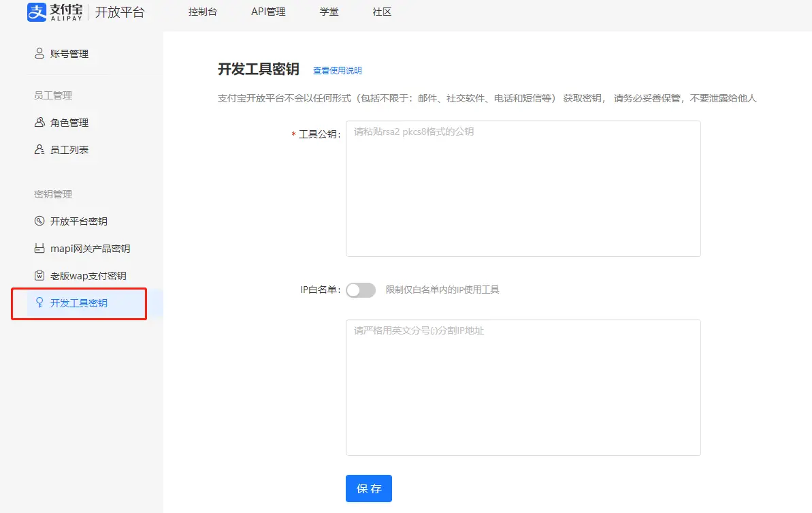Open 开放平台密钥 sidebar item
The width and height of the screenshot is (812, 513).
pos(79,221)
